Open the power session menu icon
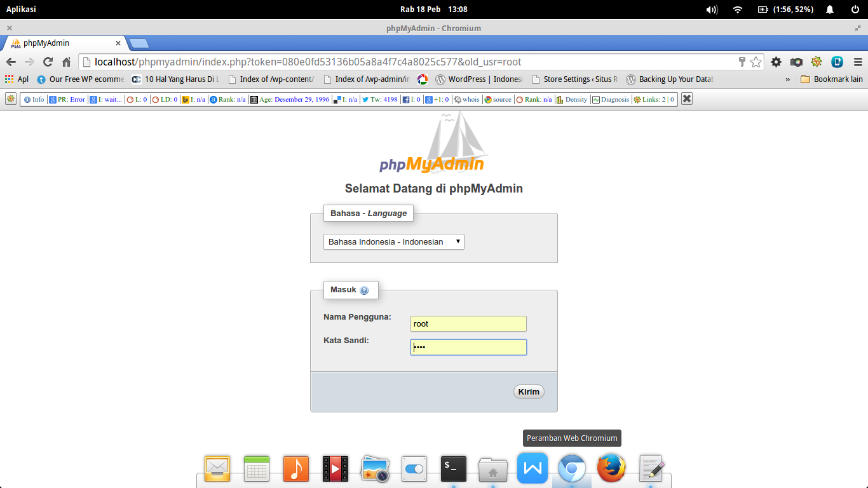Viewport: 868px width, 488px height. click(x=855, y=10)
